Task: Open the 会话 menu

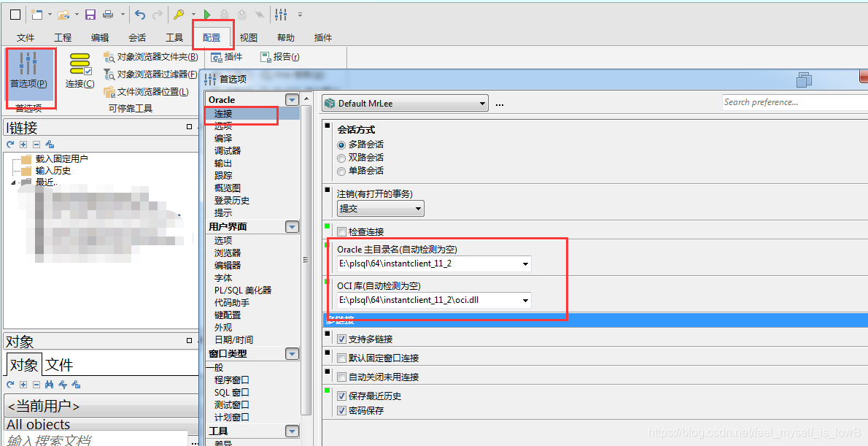Action: (x=136, y=38)
